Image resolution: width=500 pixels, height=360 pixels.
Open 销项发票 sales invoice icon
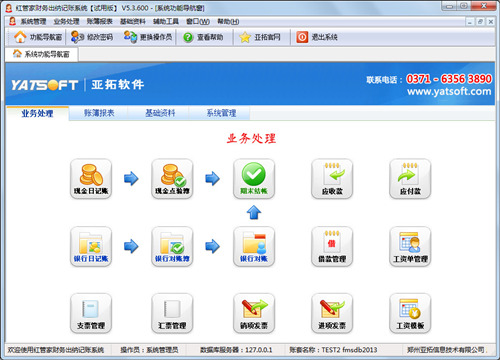(x=254, y=313)
